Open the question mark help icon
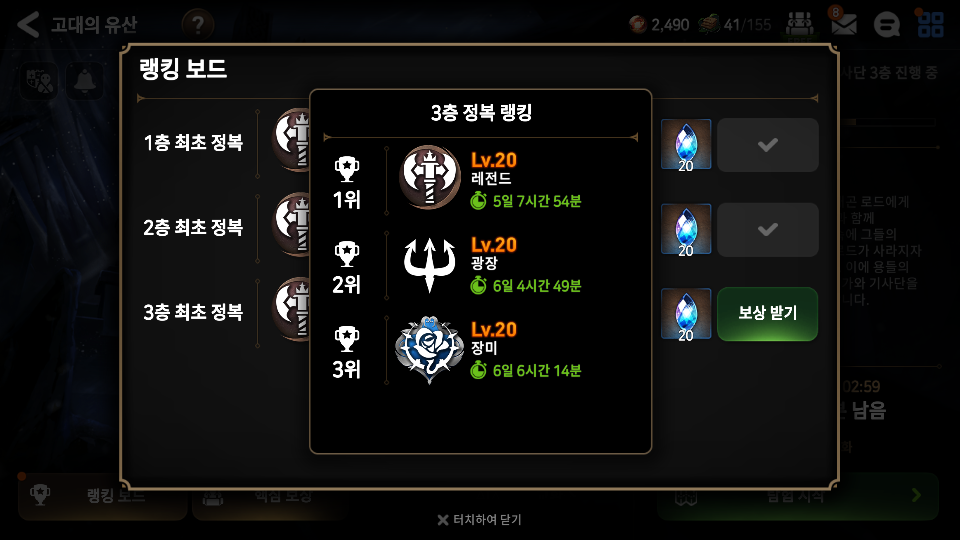The width and height of the screenshot is (960, 540). pyautogui.click(x=198, y=25)
